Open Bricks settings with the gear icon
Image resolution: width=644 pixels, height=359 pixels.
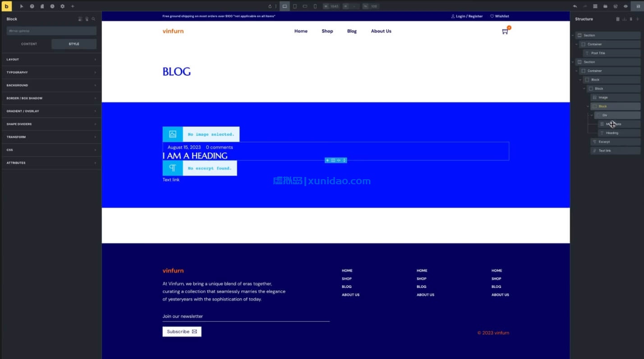tap(62, 6)
